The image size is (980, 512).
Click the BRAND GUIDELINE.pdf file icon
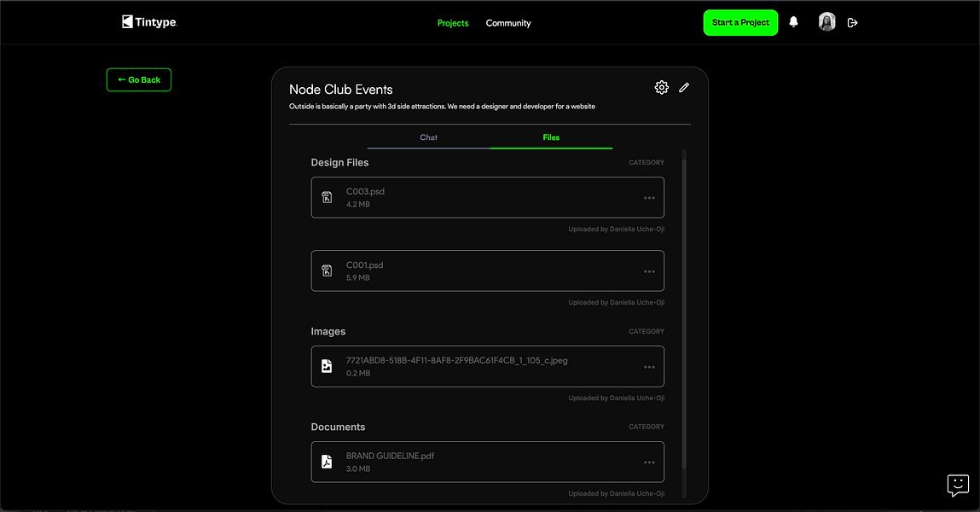[x=327, y=462]
